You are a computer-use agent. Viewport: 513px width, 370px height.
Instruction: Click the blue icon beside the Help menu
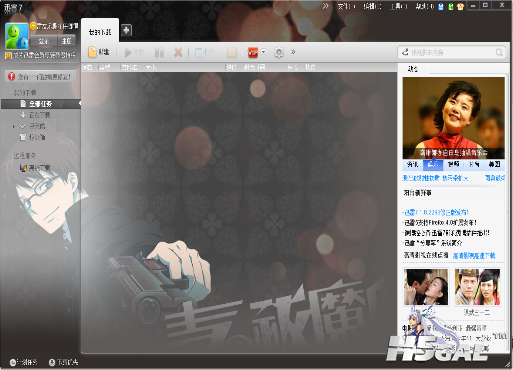click(441, 6)
